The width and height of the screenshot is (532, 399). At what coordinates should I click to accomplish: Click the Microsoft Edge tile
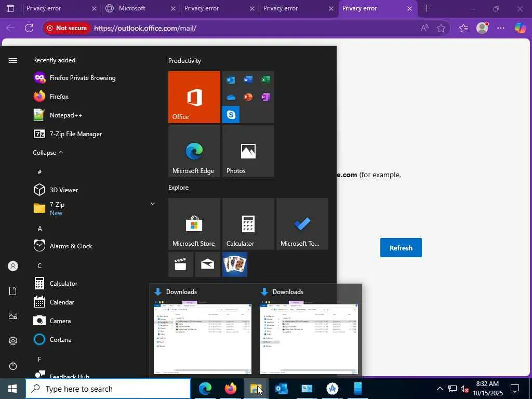click(x=194, y=151)
